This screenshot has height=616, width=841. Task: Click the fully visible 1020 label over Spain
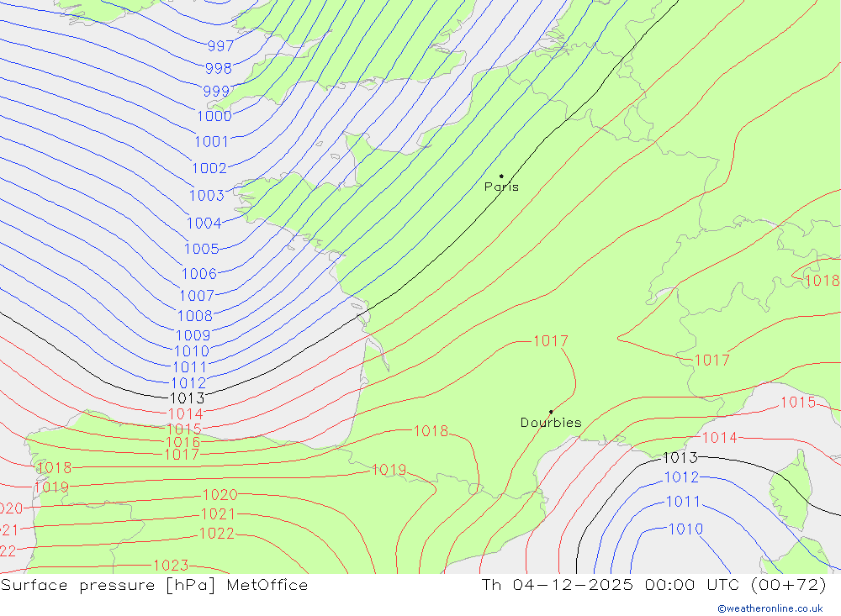(x=220, y=495)
